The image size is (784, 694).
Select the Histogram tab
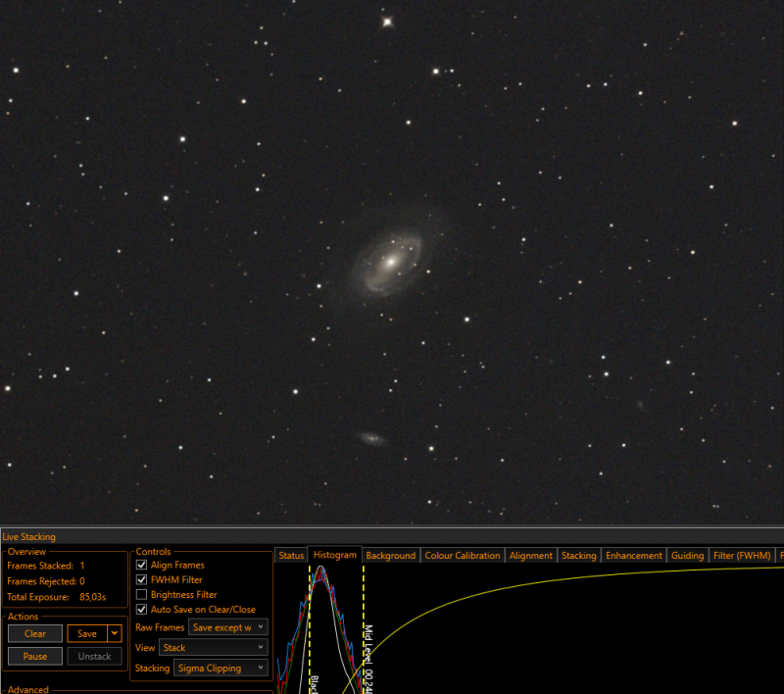coord(334,555)
